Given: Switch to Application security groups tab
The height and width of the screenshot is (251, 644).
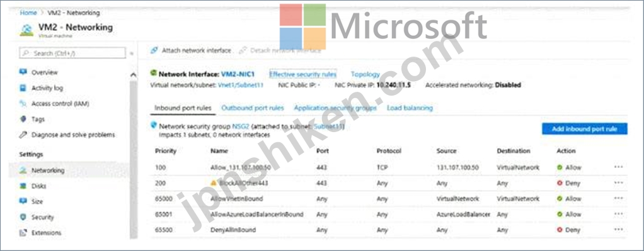Looking at the screenshot, I should 335,108.
